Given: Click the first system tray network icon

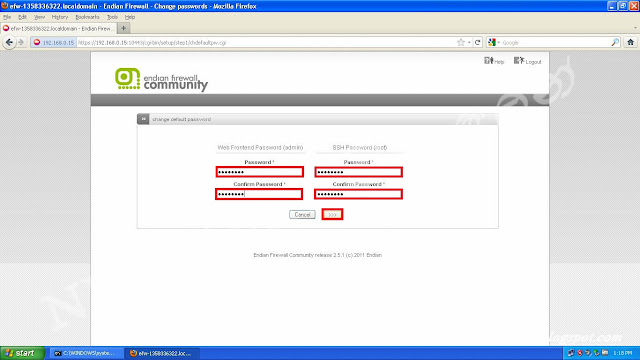Looking at the screenshot, I should coord(571,353).
